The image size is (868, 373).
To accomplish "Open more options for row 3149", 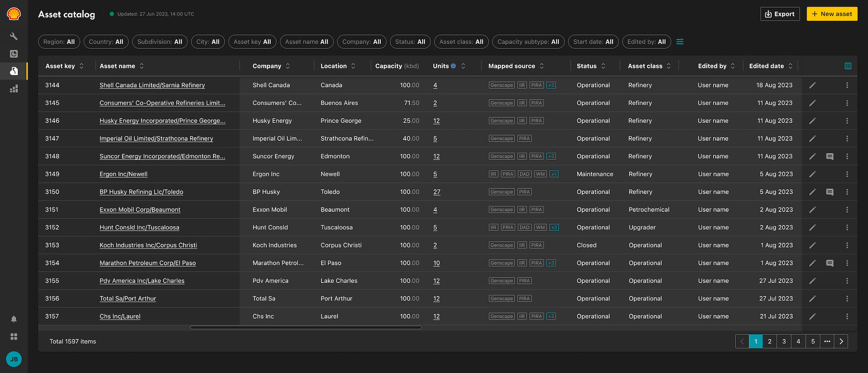I will point(847,174).
